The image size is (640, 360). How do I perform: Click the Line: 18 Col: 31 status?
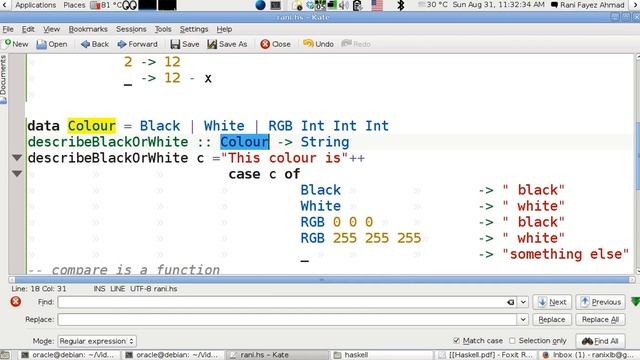(x=39, y=289)
